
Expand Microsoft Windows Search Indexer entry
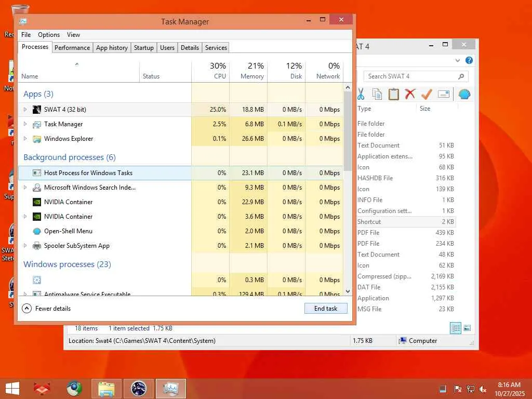(25, 187)
